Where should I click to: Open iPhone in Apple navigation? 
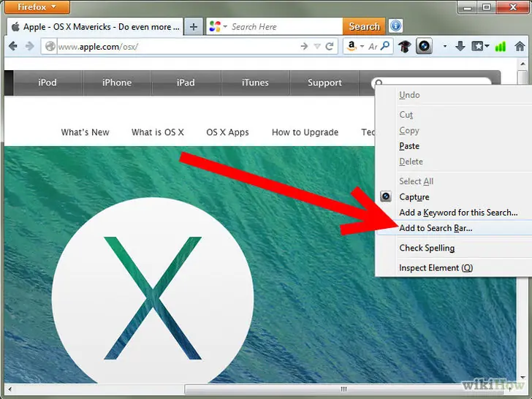point(117,83)
